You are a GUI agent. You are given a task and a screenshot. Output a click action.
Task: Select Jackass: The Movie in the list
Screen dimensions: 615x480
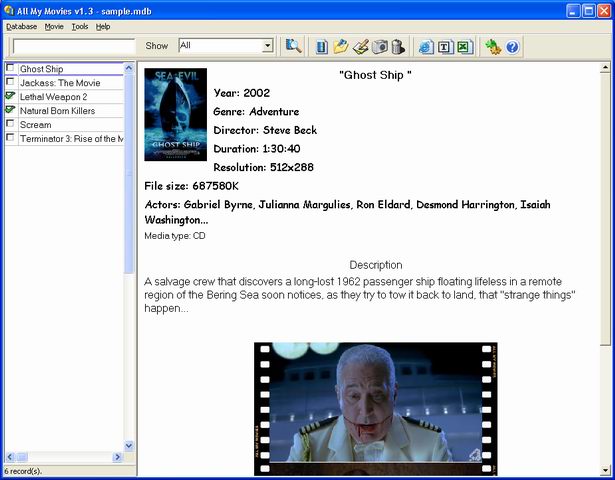click(71, 83)
